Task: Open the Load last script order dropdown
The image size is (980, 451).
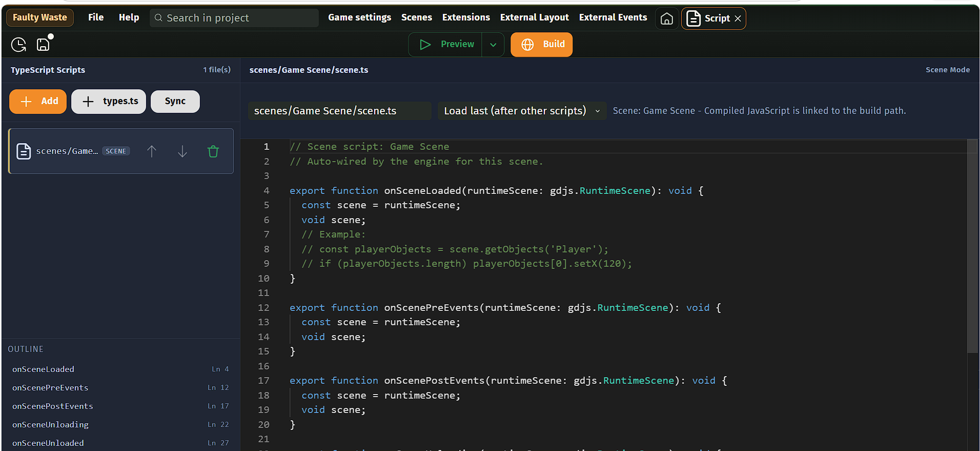Action: click(x=521, y=111)
